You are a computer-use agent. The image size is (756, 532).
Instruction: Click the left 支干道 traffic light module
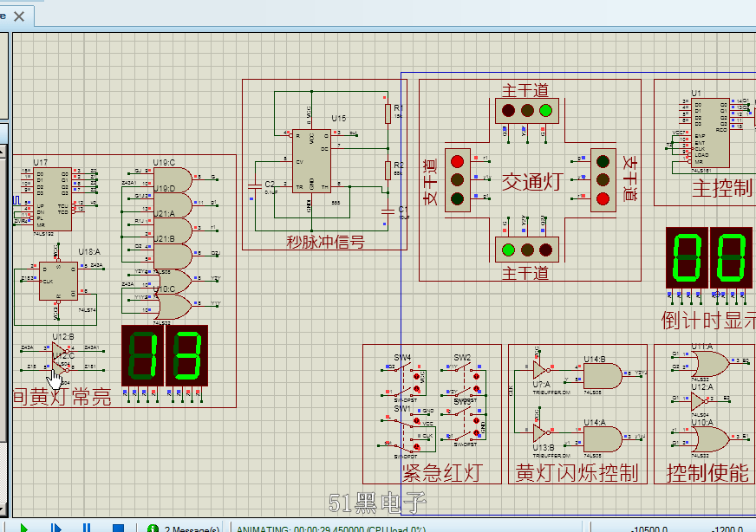point(457,180)
